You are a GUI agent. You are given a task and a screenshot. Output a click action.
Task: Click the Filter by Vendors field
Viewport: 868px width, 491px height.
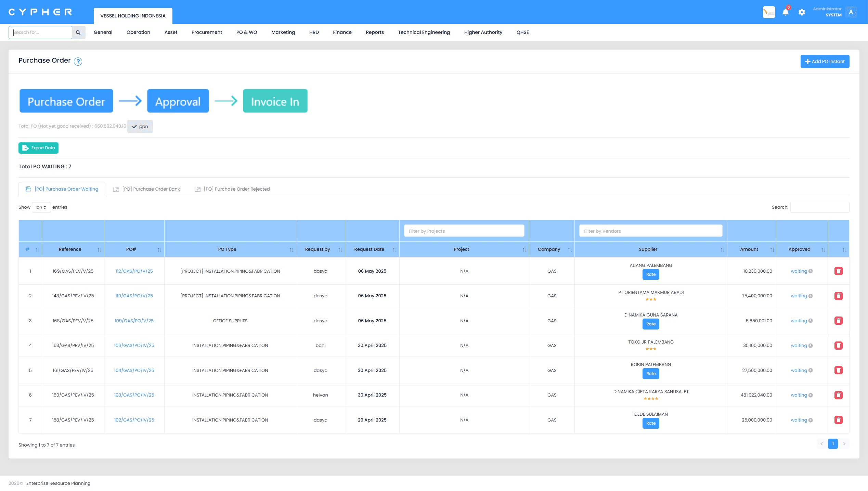(651, 231)
